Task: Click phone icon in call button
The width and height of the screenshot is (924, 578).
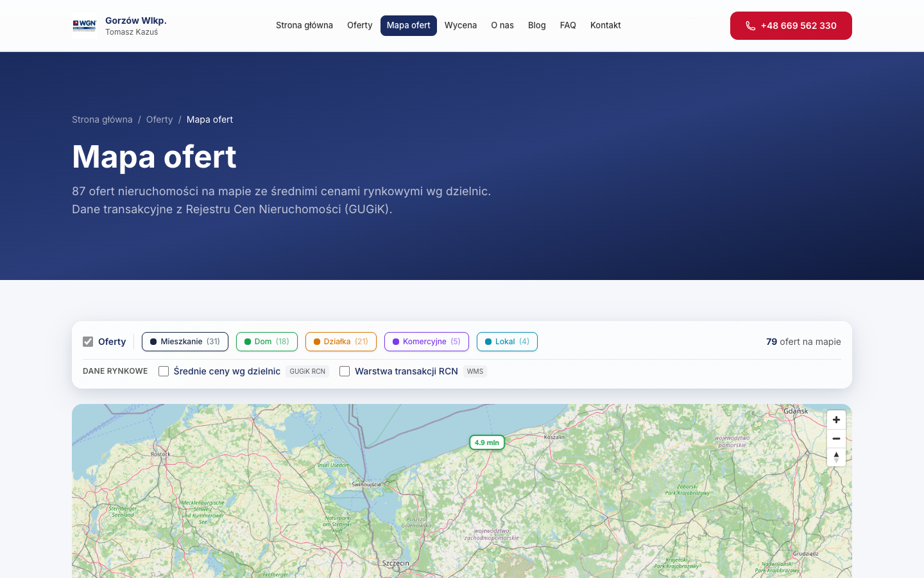Action: coord(750,26)
